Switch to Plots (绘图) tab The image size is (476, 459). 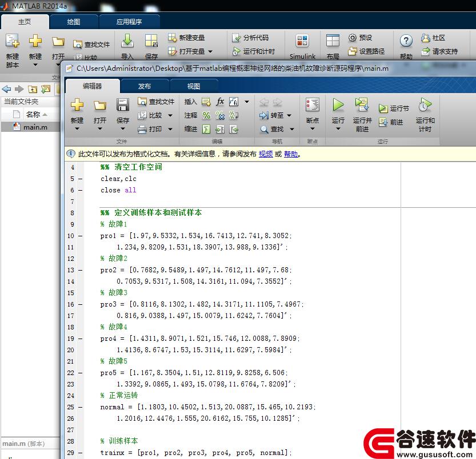point(74,22)
